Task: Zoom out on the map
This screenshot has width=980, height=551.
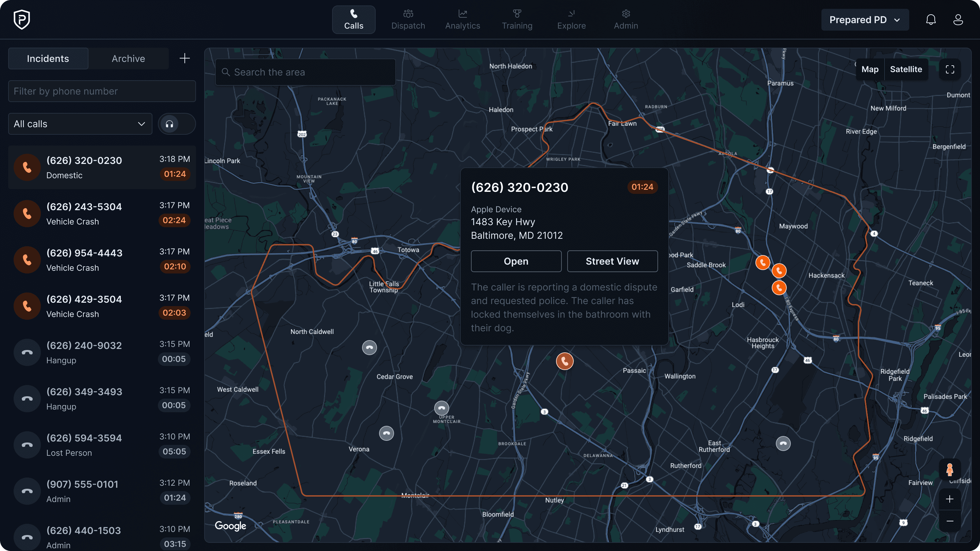Action: (950, 521)
